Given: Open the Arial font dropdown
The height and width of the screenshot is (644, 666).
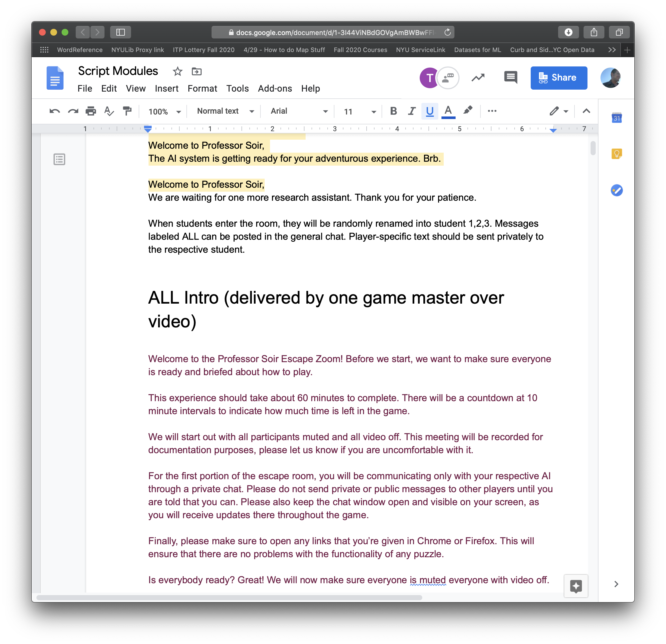Looking at the screenshot, I should coord(299,111).
